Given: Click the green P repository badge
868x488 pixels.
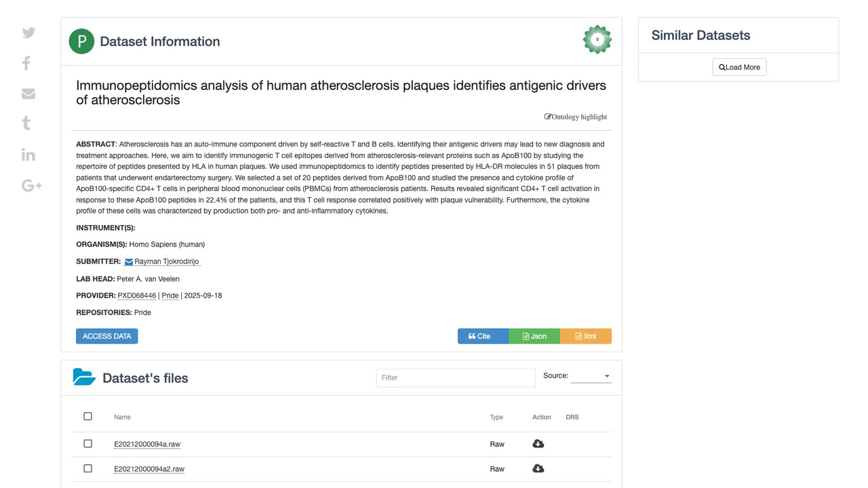Looking at the screenshot, I should click(x=81, y=41).
